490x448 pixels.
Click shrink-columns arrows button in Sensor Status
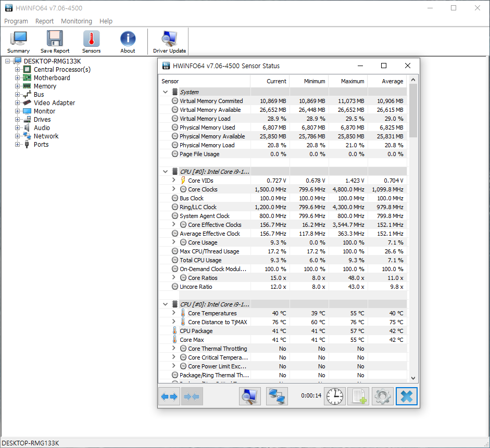[192, 396]
